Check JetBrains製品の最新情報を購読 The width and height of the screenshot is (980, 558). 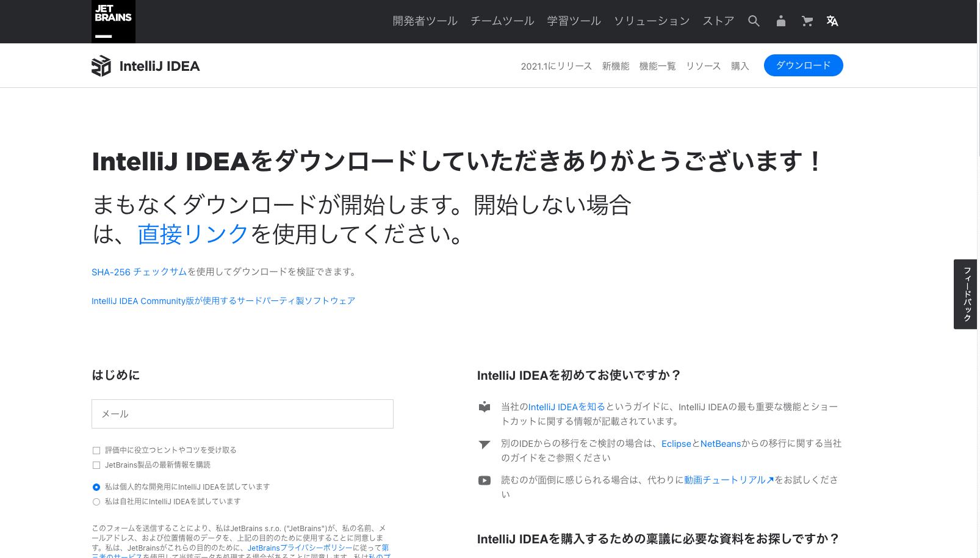pos(96,465)
